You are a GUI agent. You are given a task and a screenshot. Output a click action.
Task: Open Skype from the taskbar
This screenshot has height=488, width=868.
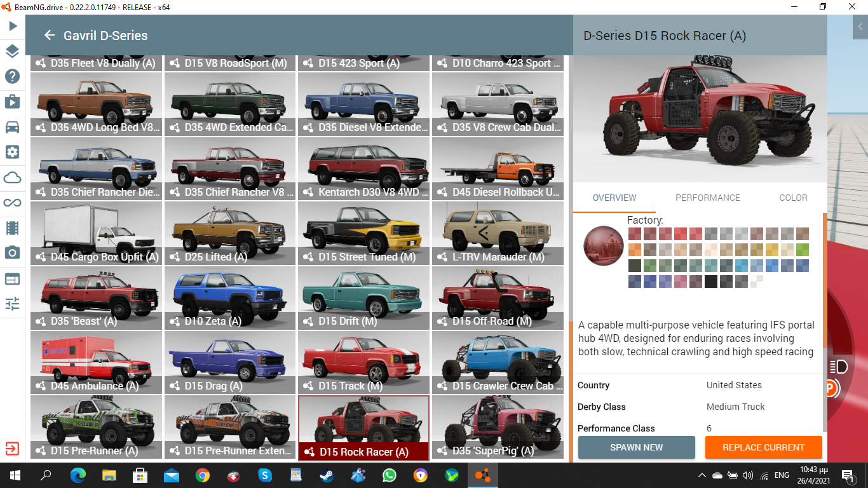click(265, 475)
